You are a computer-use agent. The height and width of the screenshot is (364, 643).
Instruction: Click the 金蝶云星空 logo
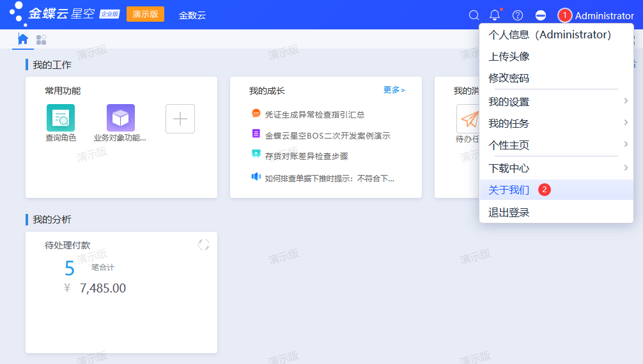pos(63,13)
